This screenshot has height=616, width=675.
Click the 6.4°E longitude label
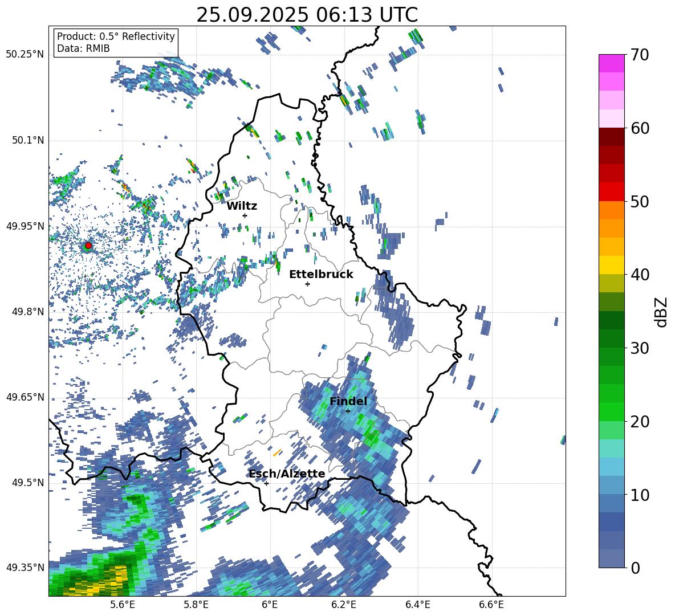coord(417,605)
